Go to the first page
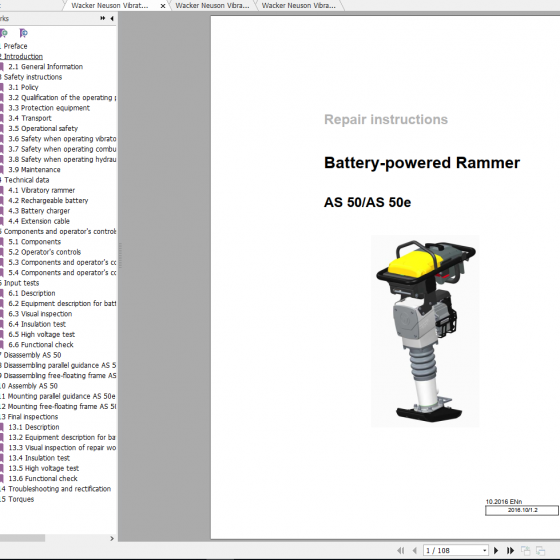This screenshot has height=560, width=560. point(401,550)
